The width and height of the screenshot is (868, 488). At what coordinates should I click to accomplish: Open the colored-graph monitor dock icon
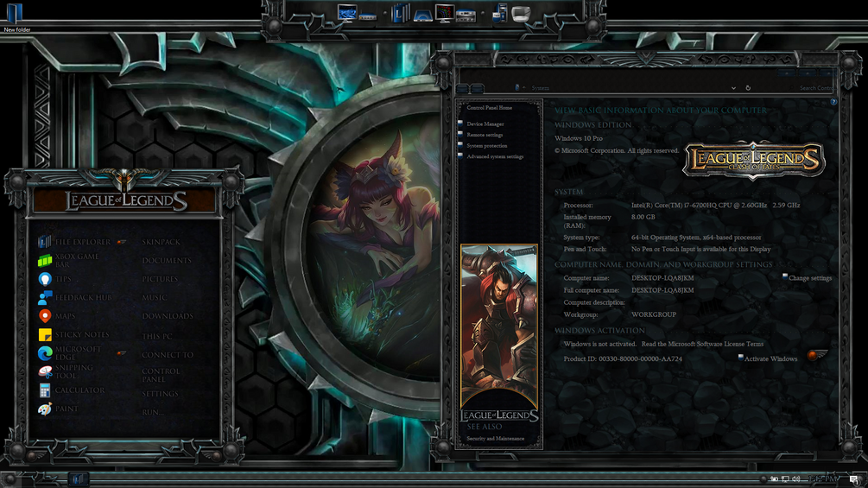pos(445,13)
